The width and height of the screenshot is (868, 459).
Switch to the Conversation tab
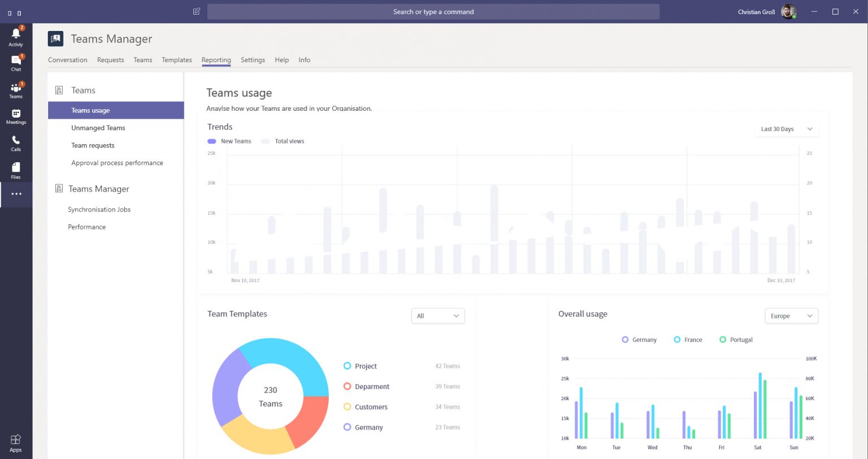click(x=68, y=60)
